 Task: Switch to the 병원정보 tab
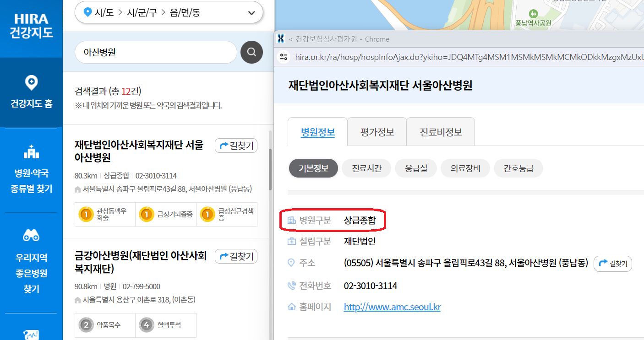pyautogui.click(x=317, y=132)
